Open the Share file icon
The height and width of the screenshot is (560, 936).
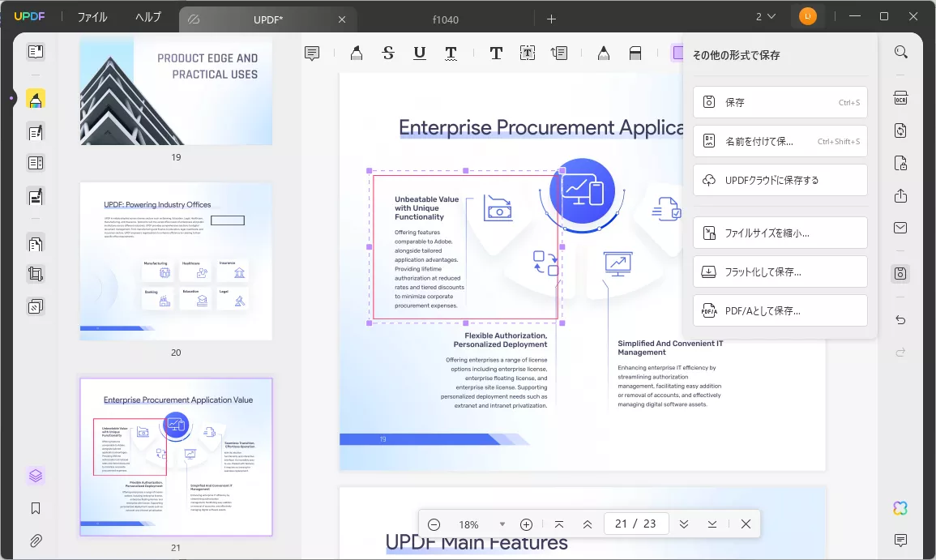(x=901, y=196)
